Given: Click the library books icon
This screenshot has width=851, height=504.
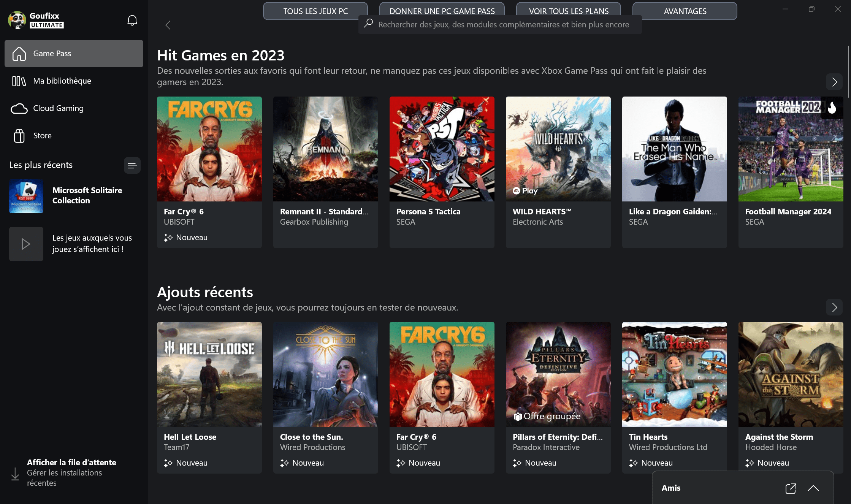Looking at the screenshot, I should click(x=19, y=81).
